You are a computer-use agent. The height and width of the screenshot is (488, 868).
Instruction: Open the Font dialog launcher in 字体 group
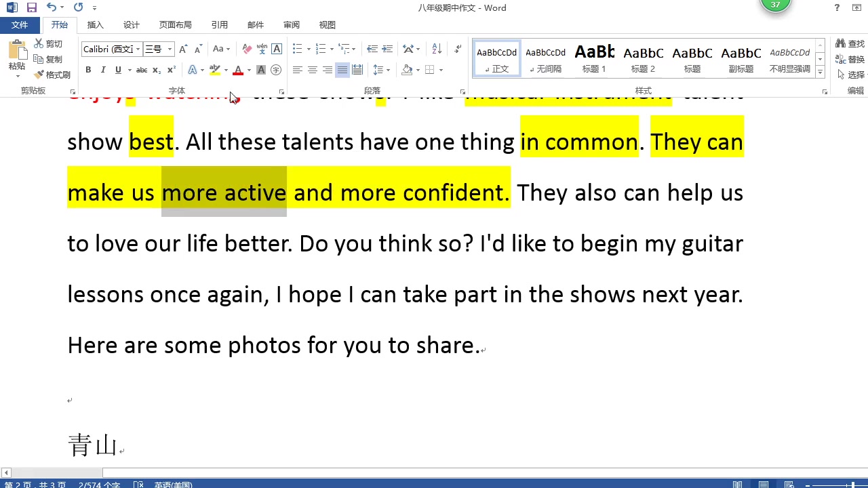click(x=281, y=91)
